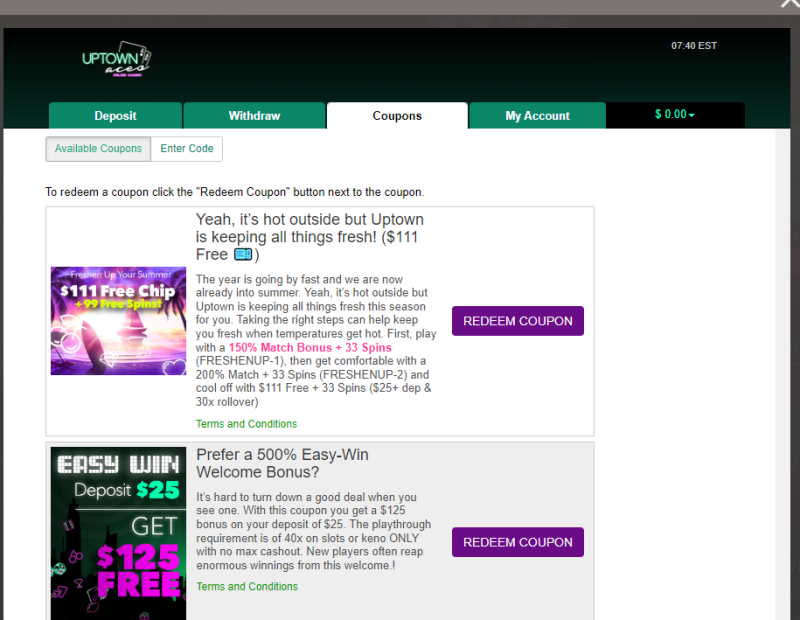Switch to the Enter Code view
The width and height of the screenshot is (800, 620).
tap(187, 149)
